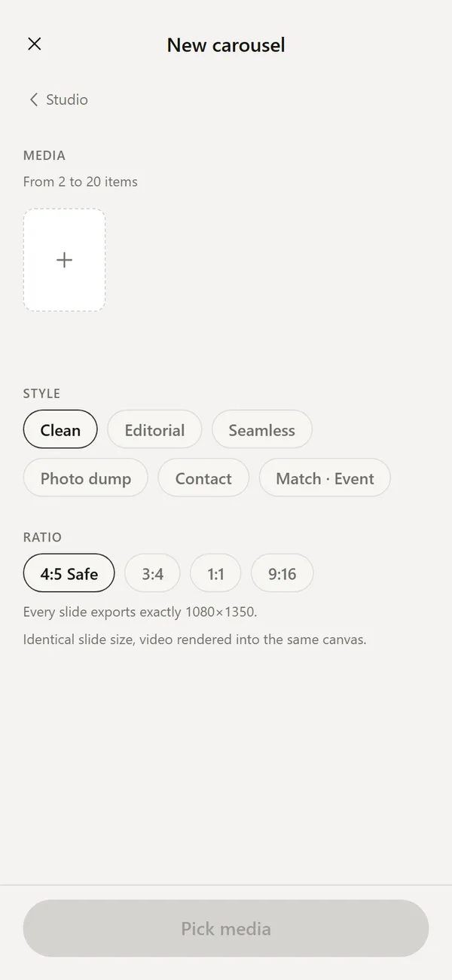Tap the back chevron beside Studio
Image resolution: width=452 pixels, height=980 pixels.
33,99
